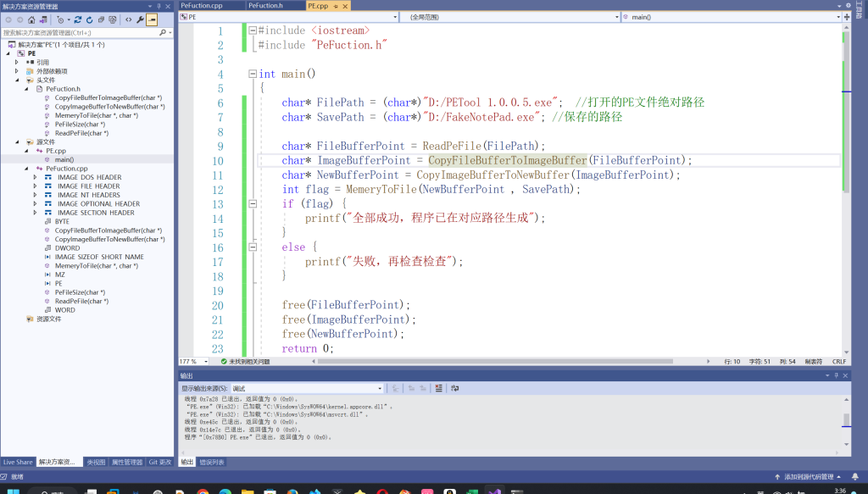
Task: Expand the 引用 references tree node
Action: pyautogui.click(x=17, y=62)
